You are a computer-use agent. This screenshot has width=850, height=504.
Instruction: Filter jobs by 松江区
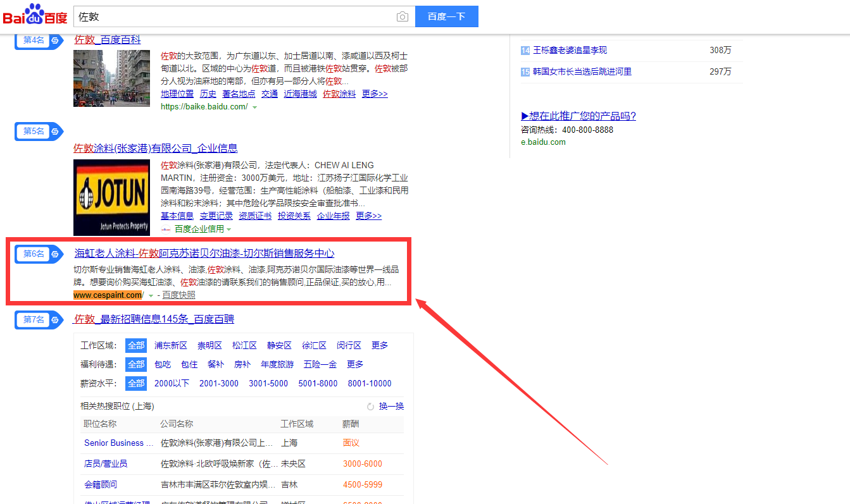(244, 345)
